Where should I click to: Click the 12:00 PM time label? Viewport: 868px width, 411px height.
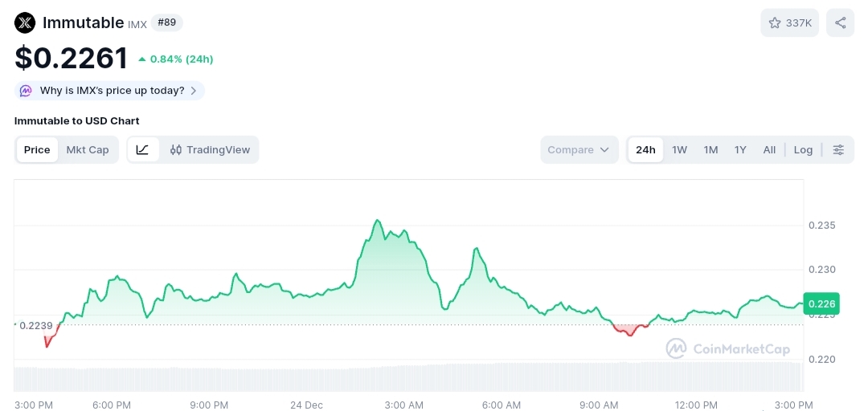tap(695, 405)
